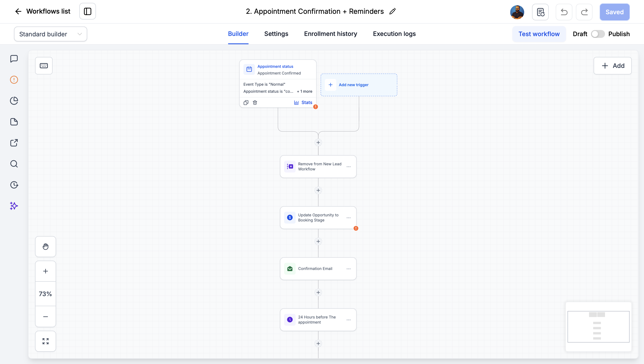Toggle the sidebar panel icon
The image size is (644, 364).
tap(87, 11)
